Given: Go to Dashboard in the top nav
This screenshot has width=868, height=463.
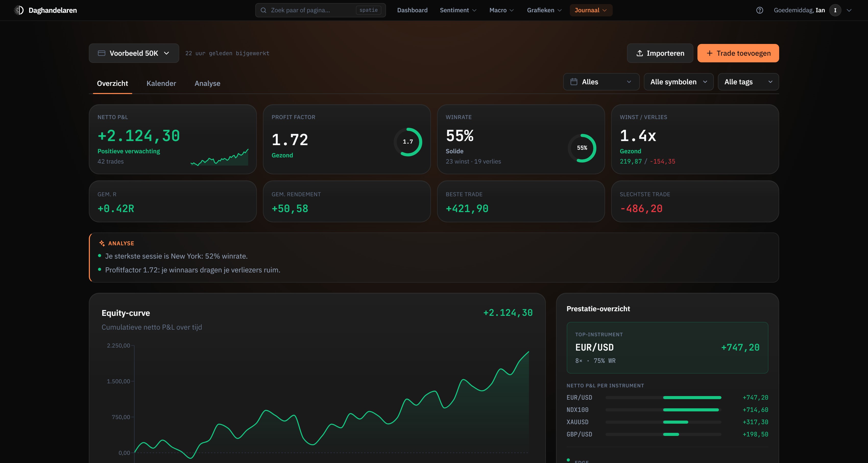Looking at the screenshot, I should [412, 10].
